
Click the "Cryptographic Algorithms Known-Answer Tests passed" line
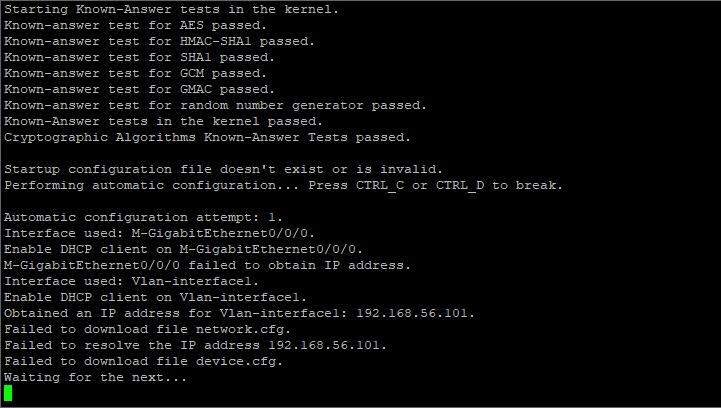[207, 137]
